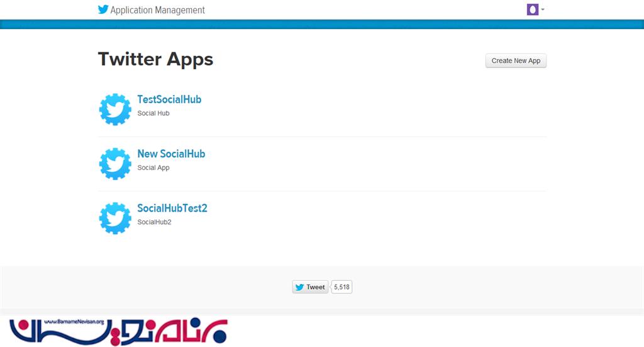Click the purple user avatar icon
The image size is (644, 347).
tap(532, 9)
